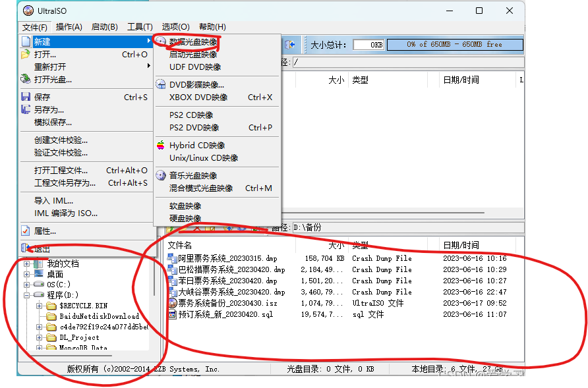The image size is (588, 388).
Task: Open the 启动(B) menu
Action: [x=105, y=27]
